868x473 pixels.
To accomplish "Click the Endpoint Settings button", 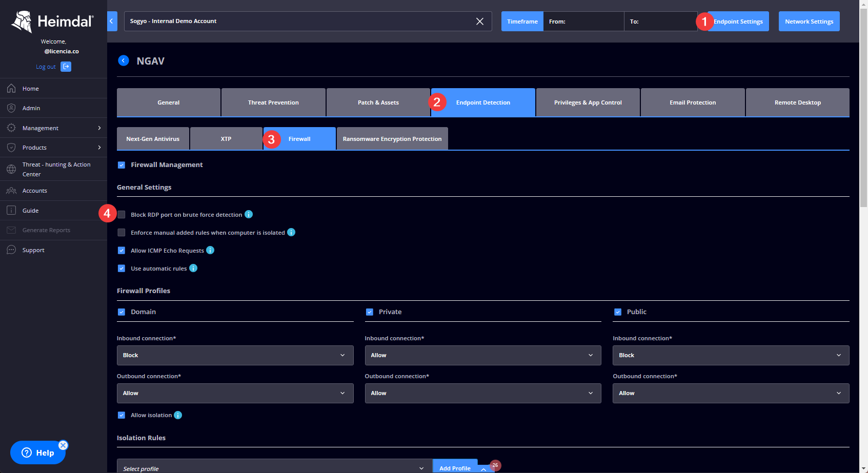I will tap(738, 21).
